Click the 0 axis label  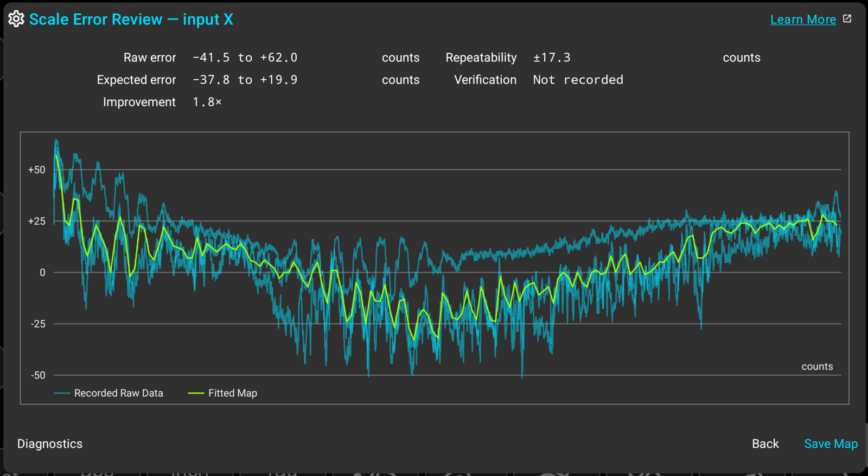(42, 272)
